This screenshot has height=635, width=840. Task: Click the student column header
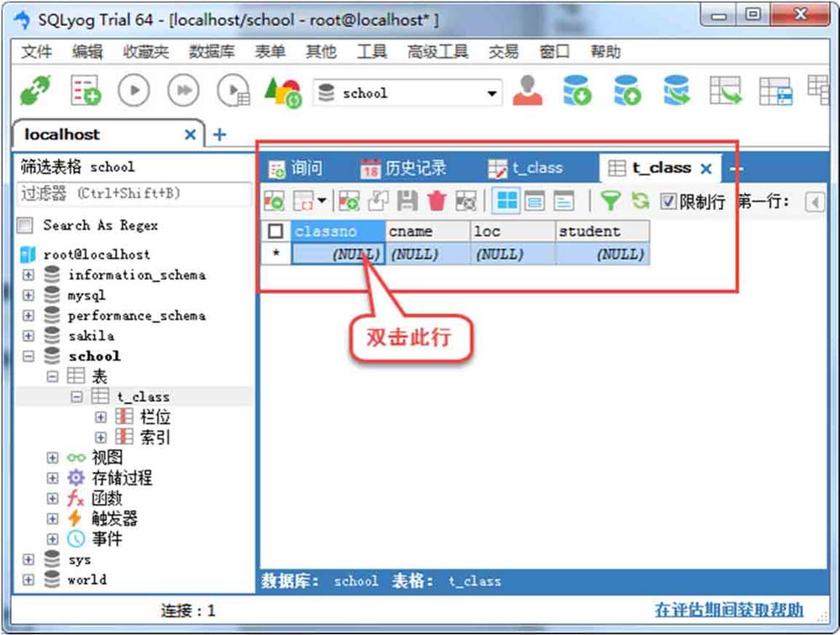pyautogui.click(x=602, y=232)
